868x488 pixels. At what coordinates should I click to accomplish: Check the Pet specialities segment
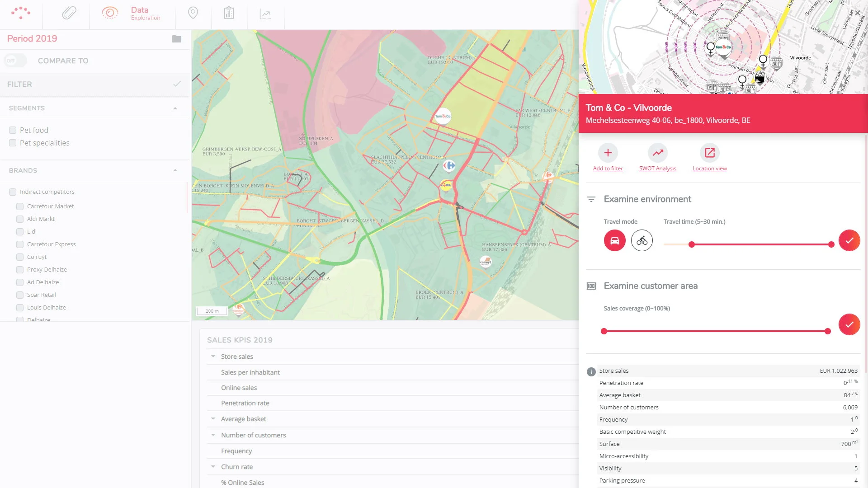[13, 143]
